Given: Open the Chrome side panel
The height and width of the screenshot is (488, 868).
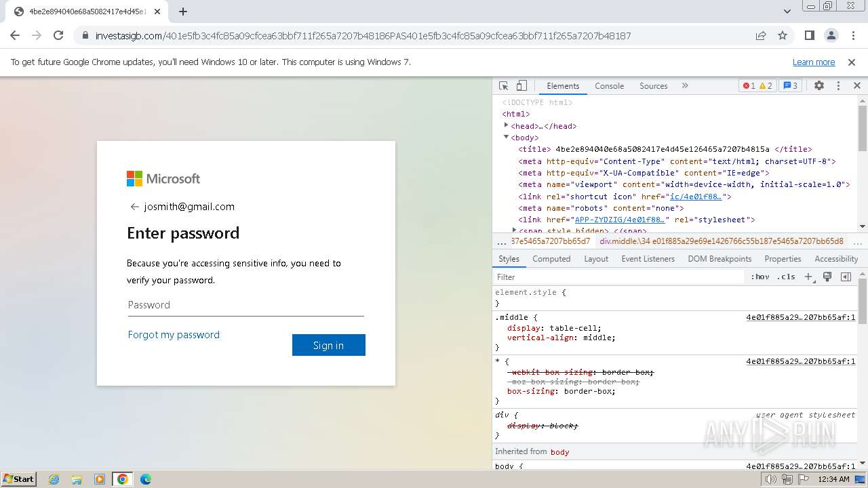Looking at the screenshot, I should point(809,36).
